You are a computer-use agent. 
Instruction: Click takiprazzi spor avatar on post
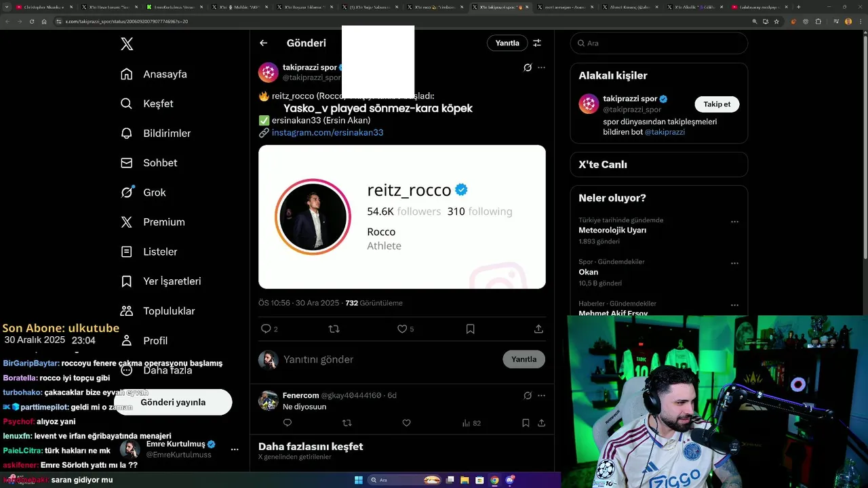coord(269,73)
